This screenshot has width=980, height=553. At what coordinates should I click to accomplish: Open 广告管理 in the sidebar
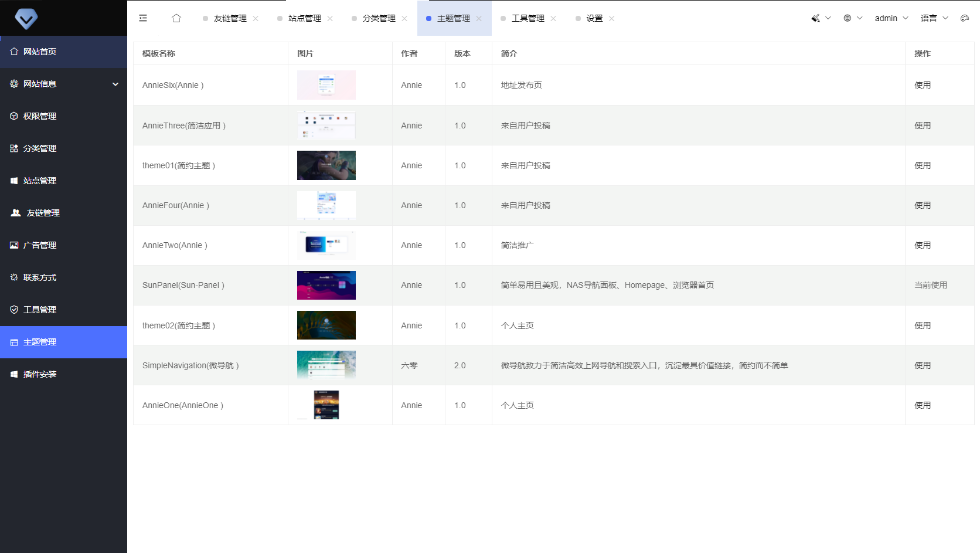click(x=63, y=245)
